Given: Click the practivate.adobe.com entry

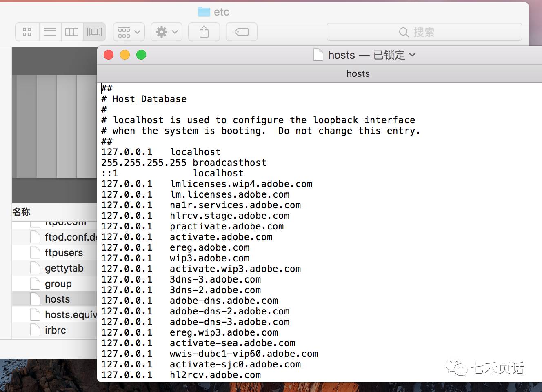Looking at the screenshot, I should pyautogui.click(x=227, y=226).
